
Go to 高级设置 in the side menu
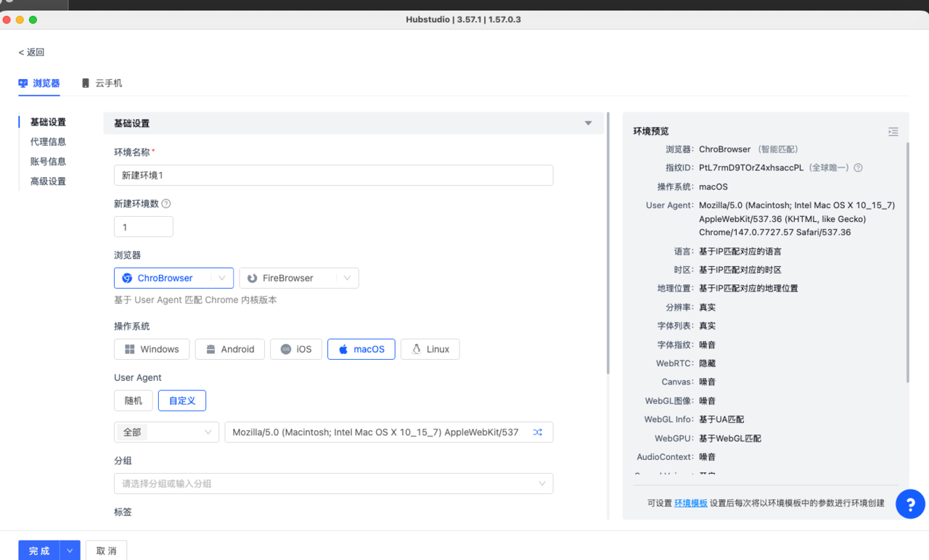pyautogui.click(x=48, y=181)
